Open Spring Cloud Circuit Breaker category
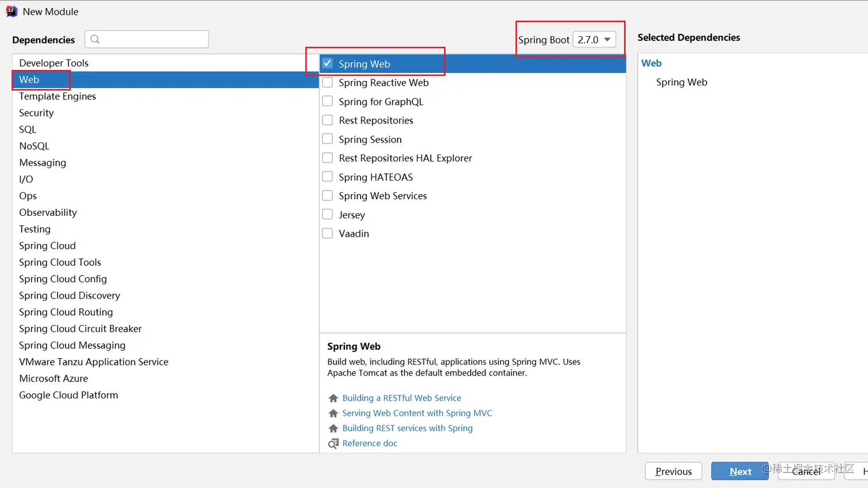 point(165,329)
